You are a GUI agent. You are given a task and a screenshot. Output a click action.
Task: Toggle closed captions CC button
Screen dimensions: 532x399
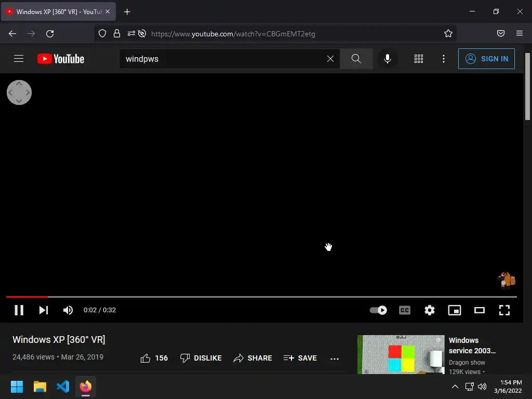pos(404,310)
